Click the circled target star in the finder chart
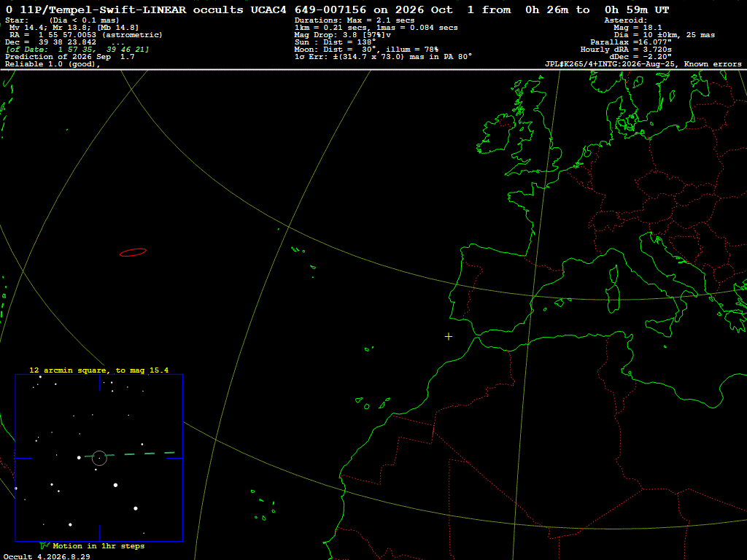The width and height of the screenshot is (747, 560). click(99, 458)
